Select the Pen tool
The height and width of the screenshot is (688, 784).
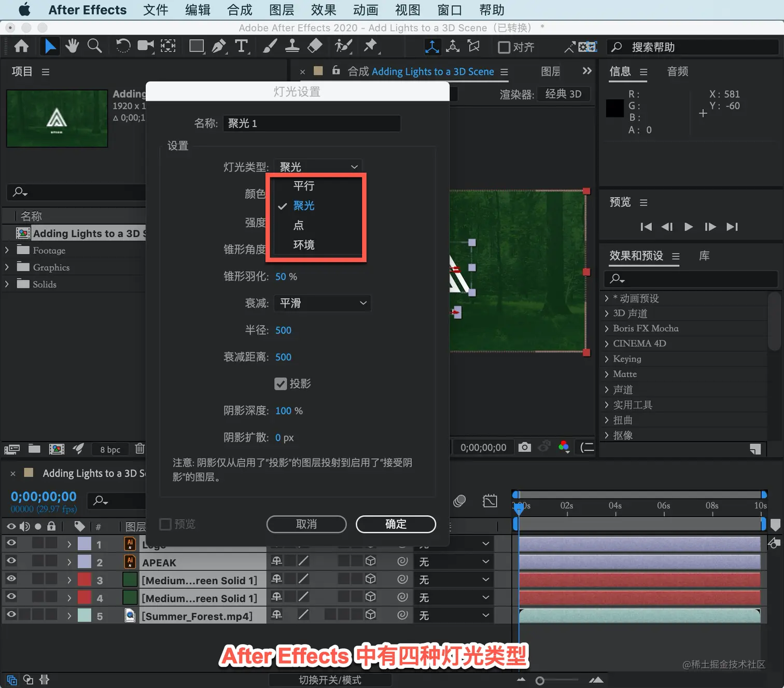[x=219, y=47]
